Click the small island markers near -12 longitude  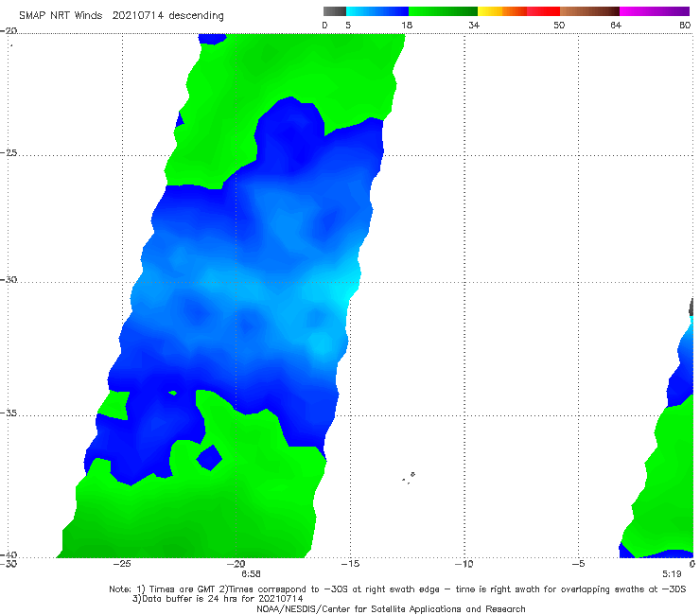pos(409,478)
